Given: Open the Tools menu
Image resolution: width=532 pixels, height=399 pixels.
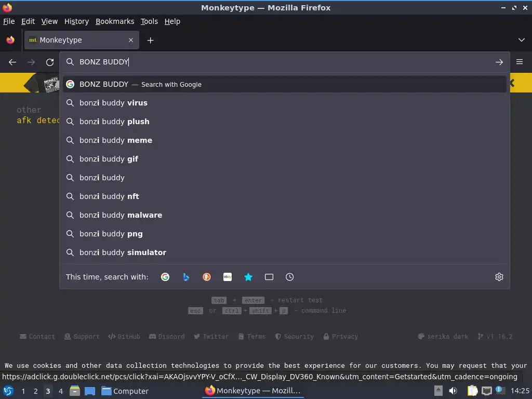Looking at the screenshot, I should tap(149, 21).
